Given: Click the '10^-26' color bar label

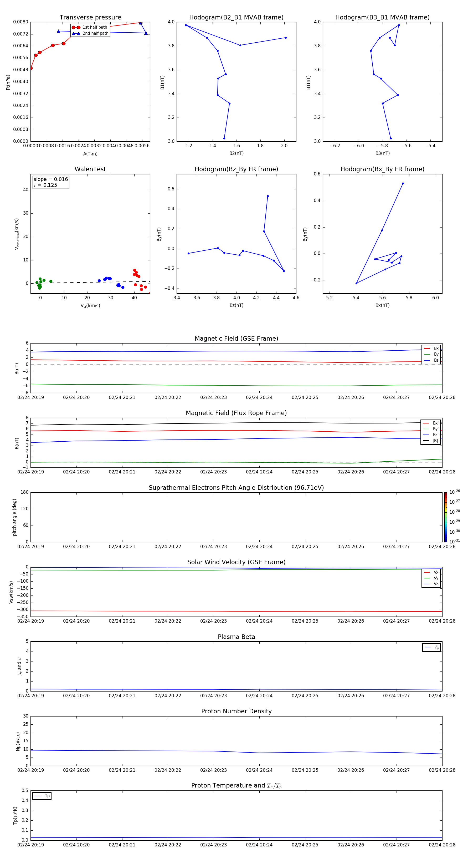Looking at the screenshot, I should coord(455,492).
